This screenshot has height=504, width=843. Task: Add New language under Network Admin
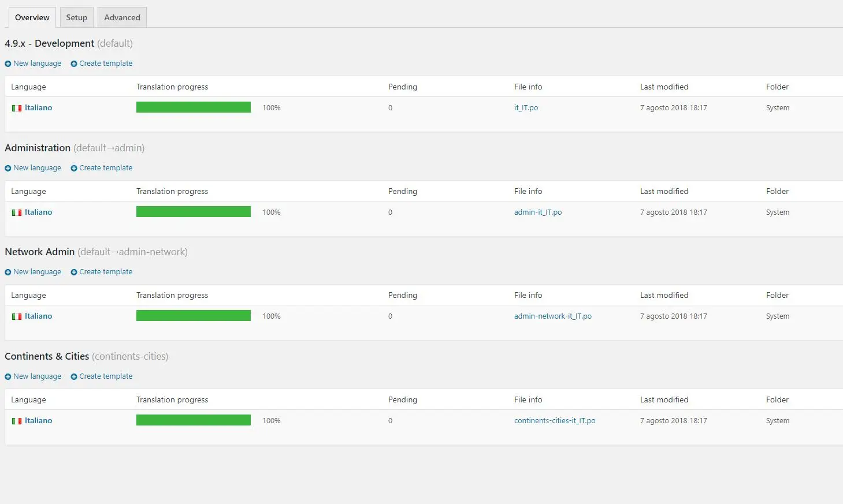coord(33,272)
